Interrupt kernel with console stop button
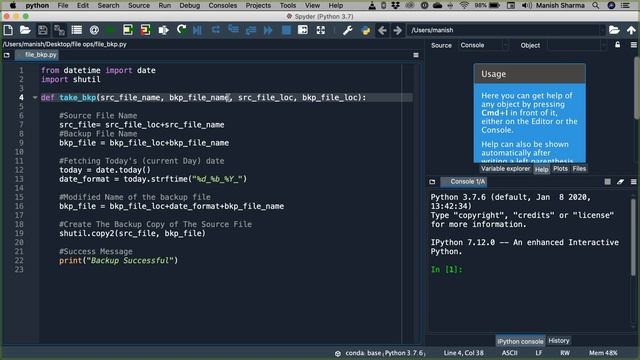This screenshot has height=360, width=640. point(608,182)
